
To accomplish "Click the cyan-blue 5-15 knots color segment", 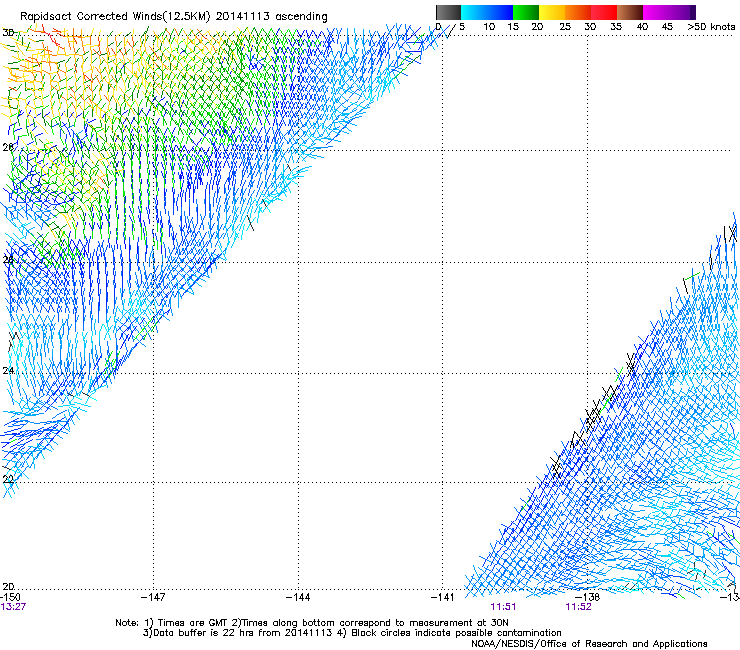I will 487,12.
